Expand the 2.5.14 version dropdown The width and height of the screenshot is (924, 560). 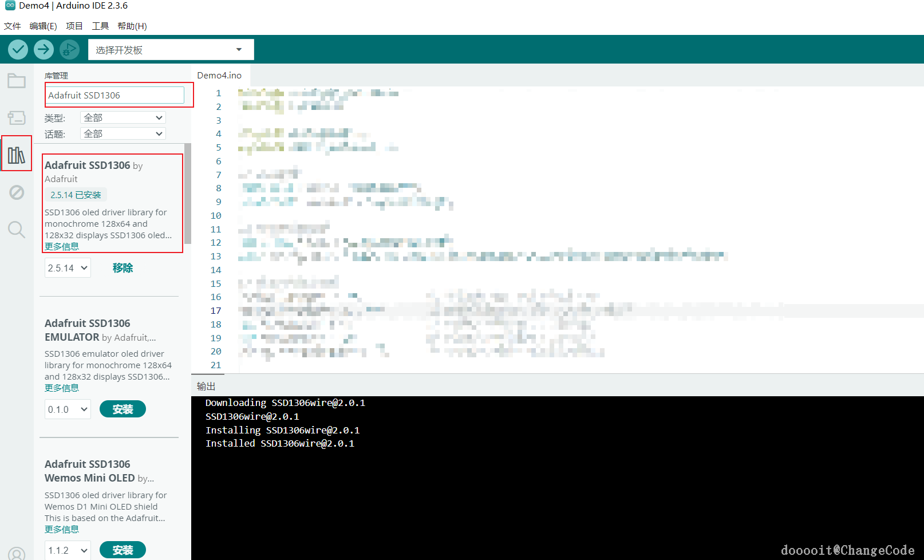(x=68, y=268)
